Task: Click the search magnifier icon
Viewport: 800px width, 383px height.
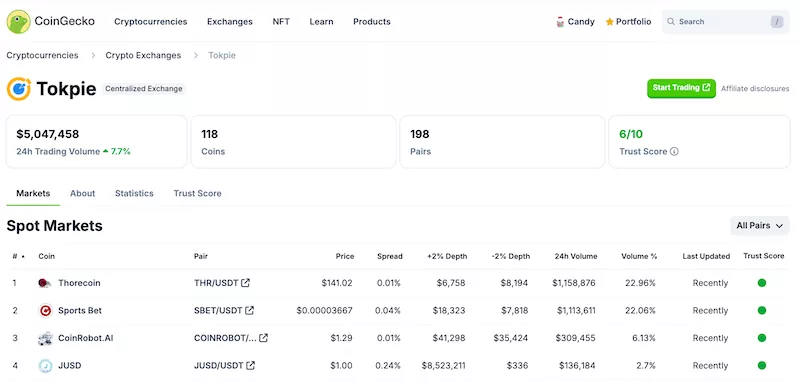Action: click(671, 22)
